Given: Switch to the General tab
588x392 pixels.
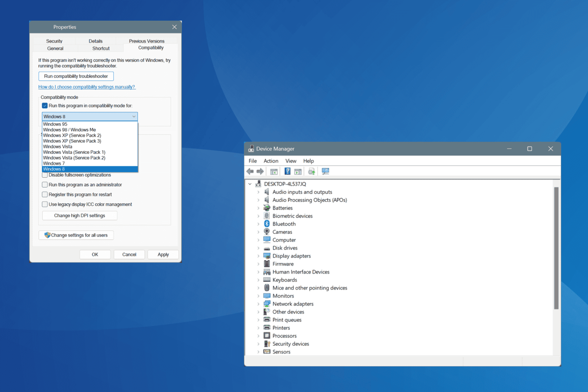Looking at the screenshot, I should coord(56,48).
